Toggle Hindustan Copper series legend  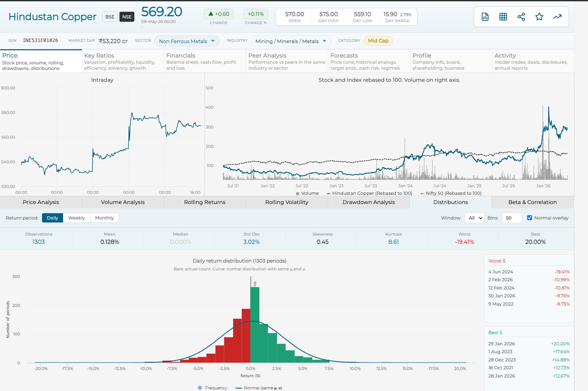coord(369,193)
